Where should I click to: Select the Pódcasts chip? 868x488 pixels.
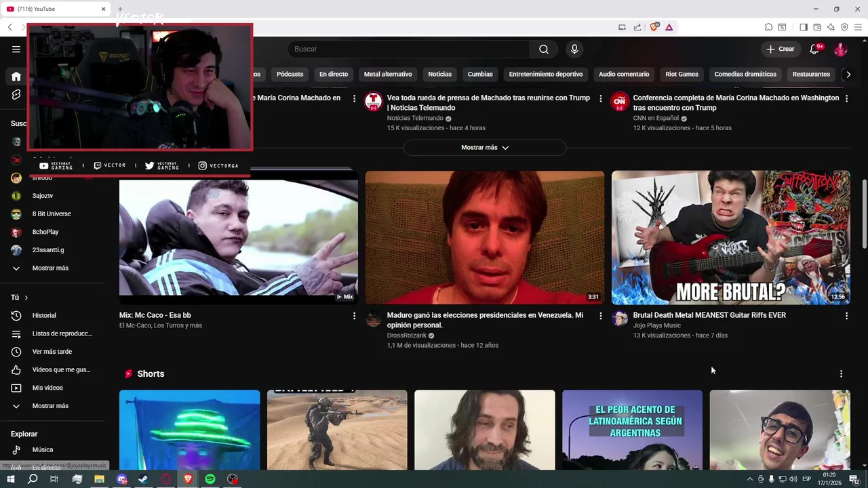[x=290, y=75]
